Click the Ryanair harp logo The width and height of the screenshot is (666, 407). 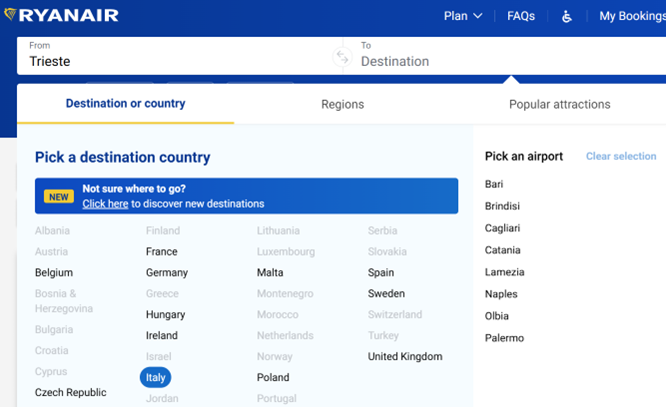coord(9,15)
